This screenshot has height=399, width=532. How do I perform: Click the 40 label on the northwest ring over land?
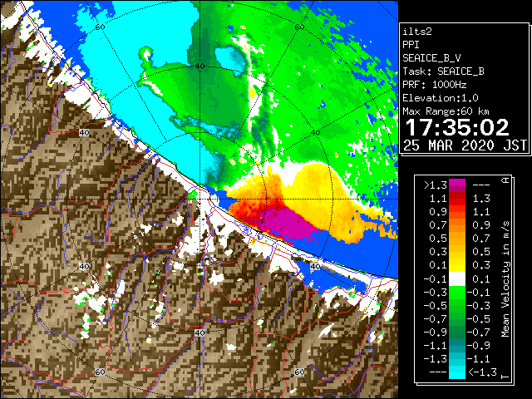point(84,133)
